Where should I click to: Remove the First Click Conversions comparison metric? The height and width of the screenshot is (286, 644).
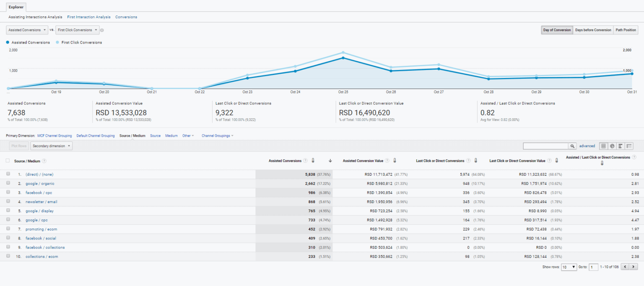tap(102, 30)
